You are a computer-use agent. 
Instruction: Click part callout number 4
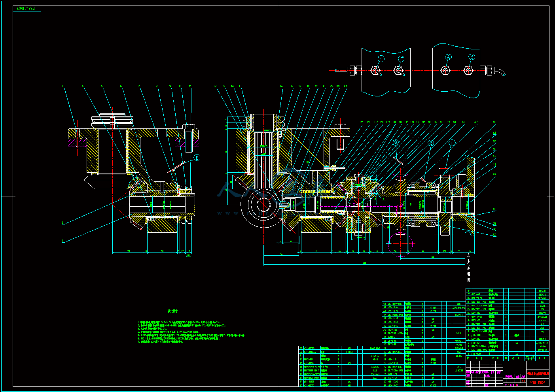83,87
